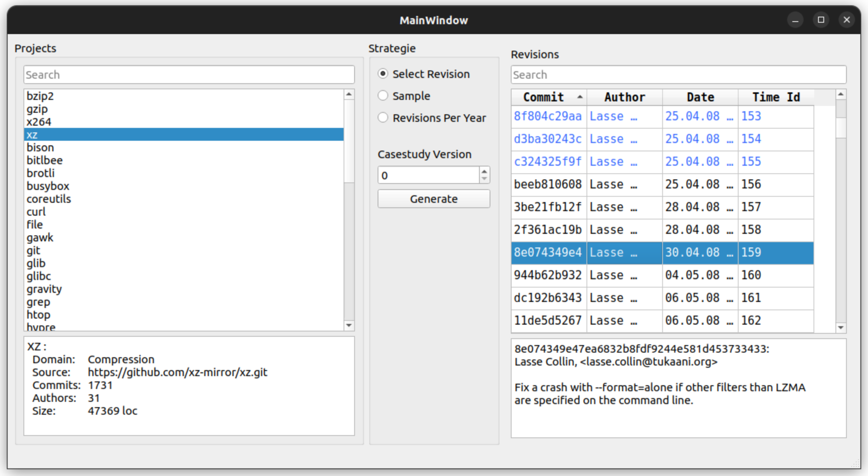The height and width of the screenshot is (476, 868).
Task: Pick glibc in projects list
Action: point(184,276)
